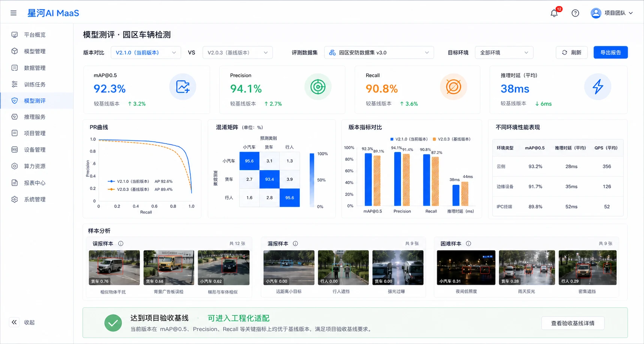
Task: Open 货车 0.28 rainy thumbnail
Action: [x=527, y=268]
